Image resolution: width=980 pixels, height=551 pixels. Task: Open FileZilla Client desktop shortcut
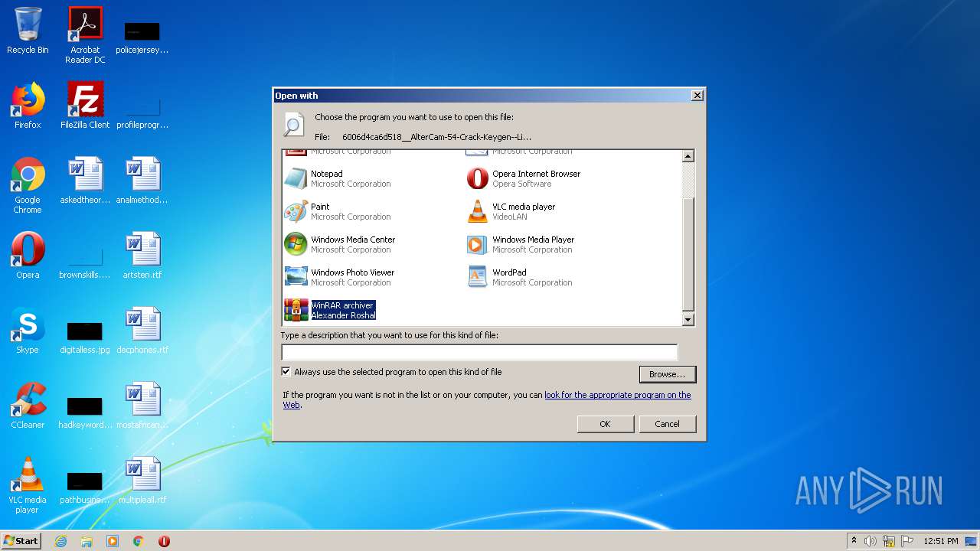pyautogui.click(x=85, y=106)
